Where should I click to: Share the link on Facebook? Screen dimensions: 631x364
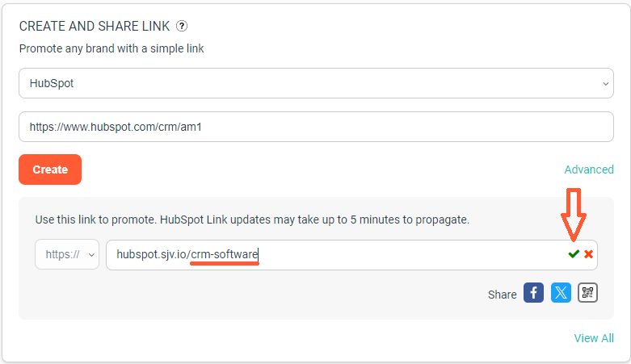coord(533,292)
